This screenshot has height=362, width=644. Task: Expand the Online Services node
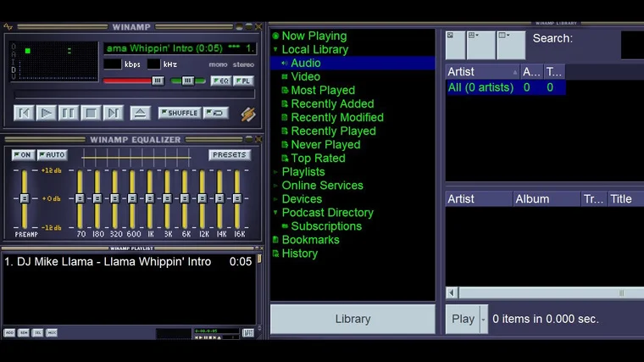click(275, 186)
